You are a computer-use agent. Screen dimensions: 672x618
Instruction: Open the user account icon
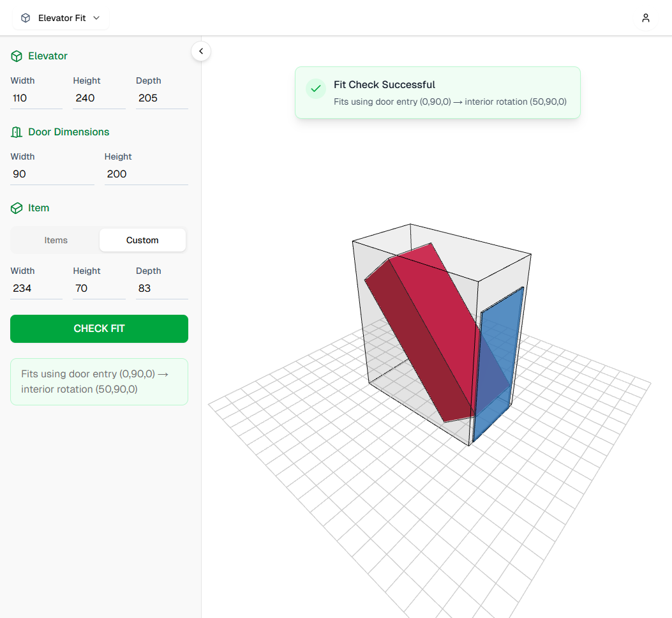[646, 18]
